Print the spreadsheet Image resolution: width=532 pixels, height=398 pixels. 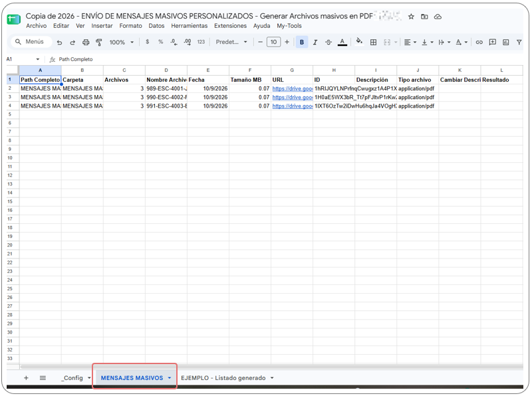[86, 43]
